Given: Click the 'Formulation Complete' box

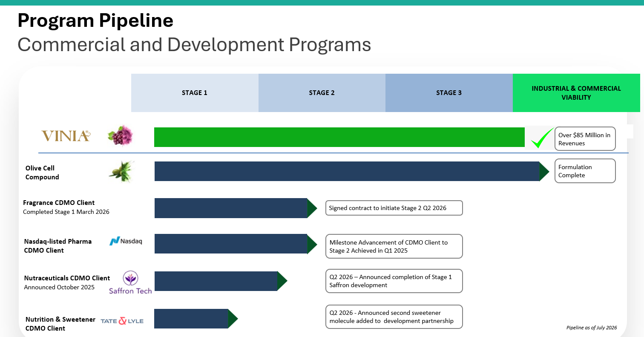Looking at the screenshot, I should pyautogui.click(x=585, y=171).
